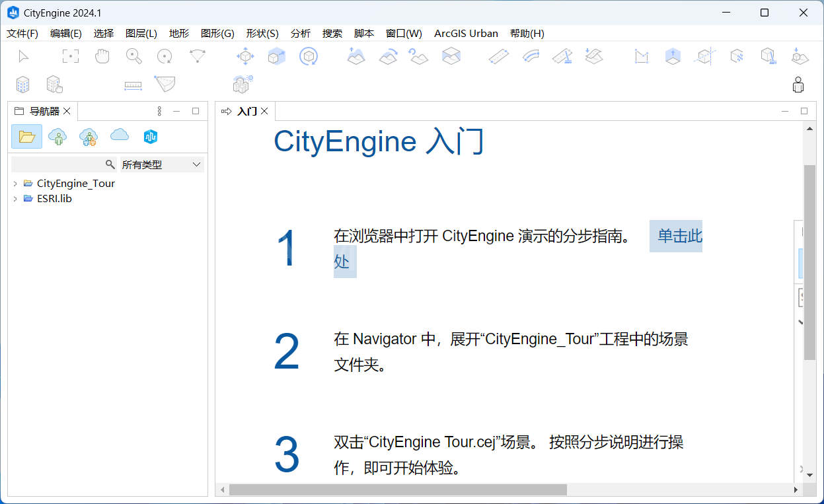Click the buildings-with-sun scenario icon

(243, 84)
